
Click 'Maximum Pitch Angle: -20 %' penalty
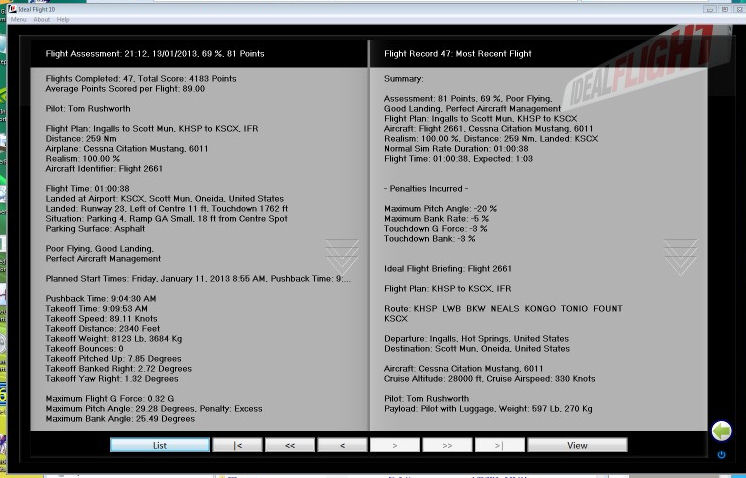(440, 208)
